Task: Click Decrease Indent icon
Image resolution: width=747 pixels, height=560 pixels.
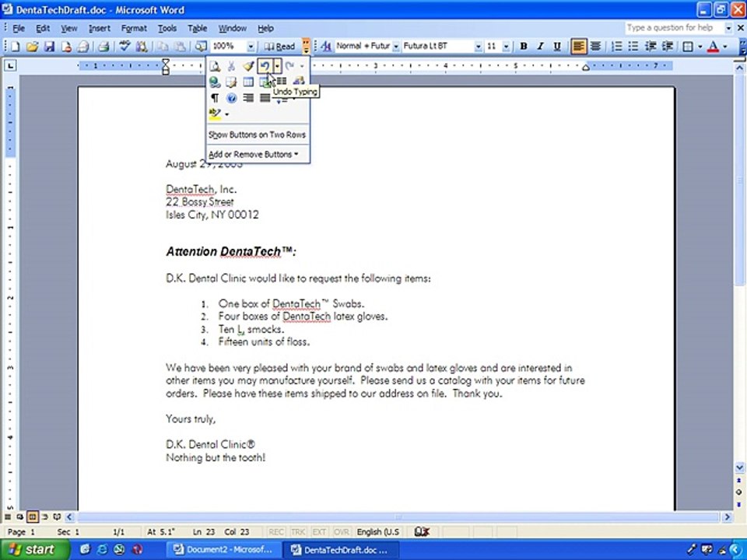Action: click(x=651, y=46)
